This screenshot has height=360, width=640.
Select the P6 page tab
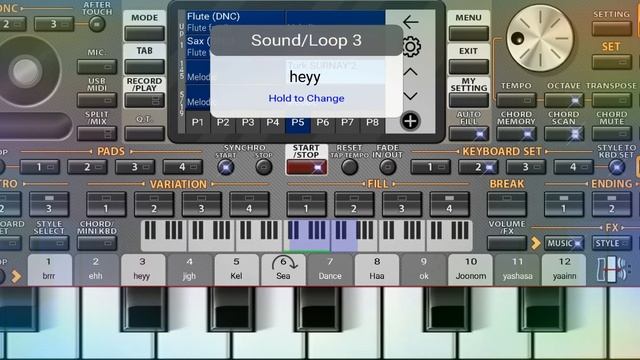click(322, 122)
